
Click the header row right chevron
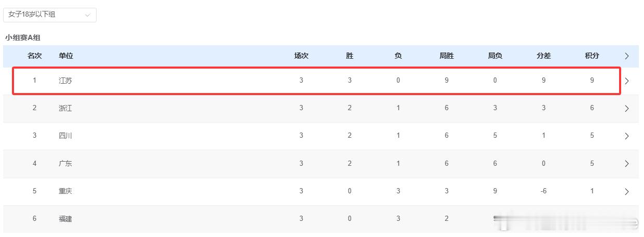(627, 56)
